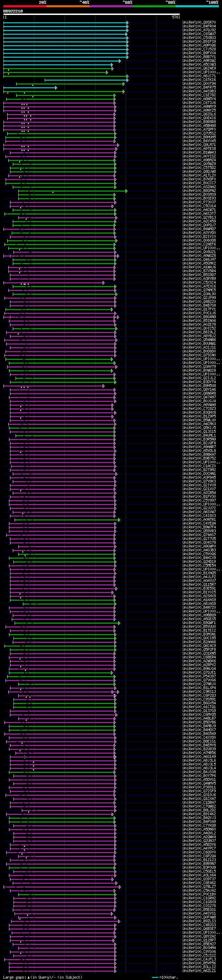This screenshot has height=980, width=222.
Task: Click the UniRef100_A9P0Q6 label
Action: (x=199, y=45)
